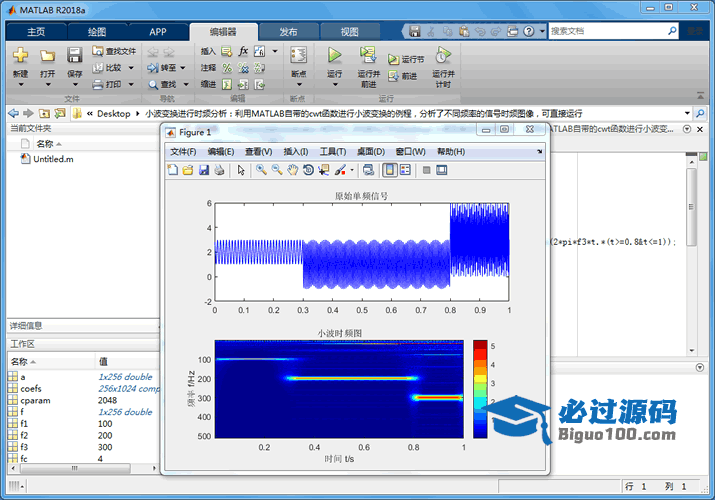Click the Run and Time icon
715x500 pixels.
tap(443, 55)
